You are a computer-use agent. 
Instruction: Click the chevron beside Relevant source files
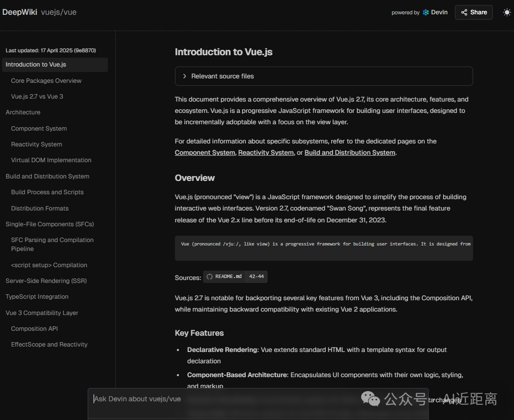pyautogui.click(x=184, y=76)
